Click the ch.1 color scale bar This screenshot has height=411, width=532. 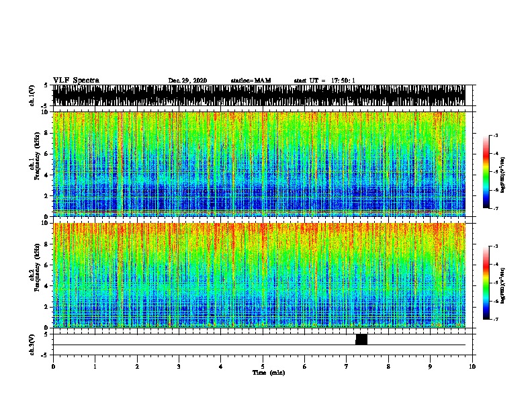pos(486,171)
